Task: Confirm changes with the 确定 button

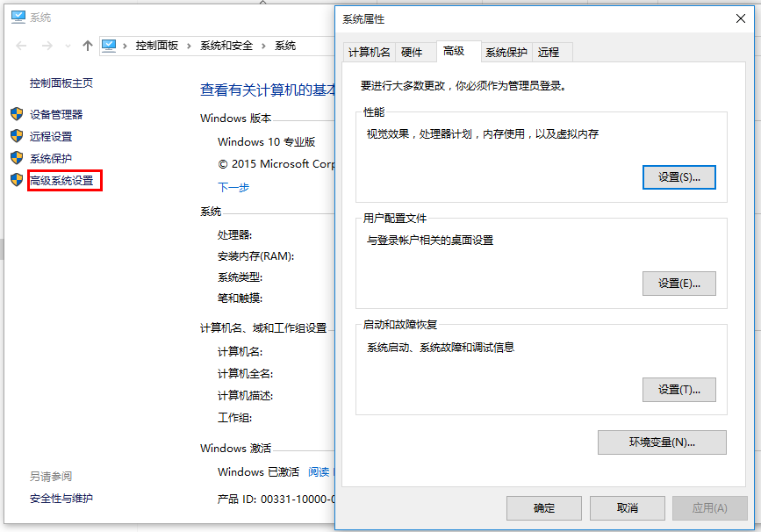Action: point(543,507)
